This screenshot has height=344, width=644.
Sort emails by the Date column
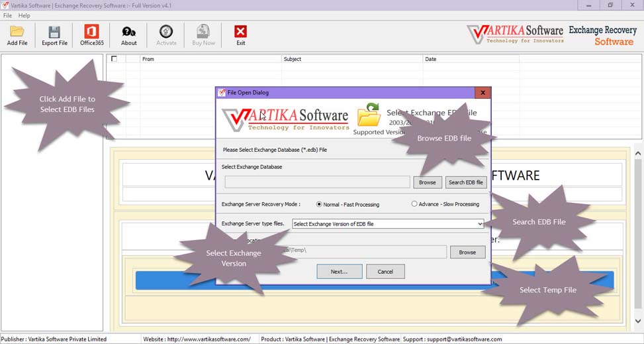click(471, 59)
